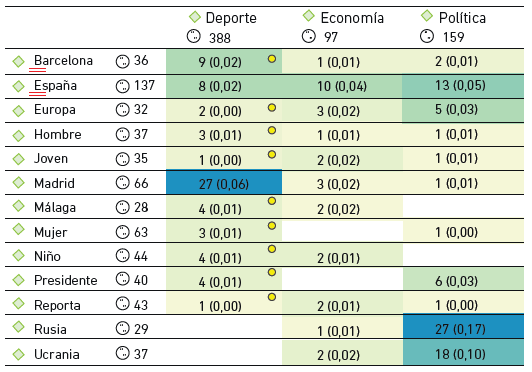The width and height of the screenshot is (532, 372).
Task: Click the yellow dot in Presidente Deporte cell
Action: pyautogui.click(x=272, y=272)
